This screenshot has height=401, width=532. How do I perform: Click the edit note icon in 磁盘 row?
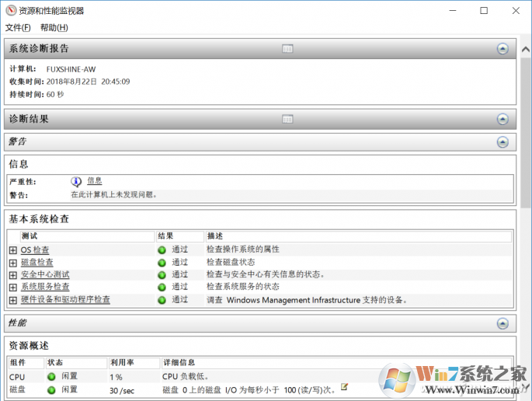click(344, 387)
